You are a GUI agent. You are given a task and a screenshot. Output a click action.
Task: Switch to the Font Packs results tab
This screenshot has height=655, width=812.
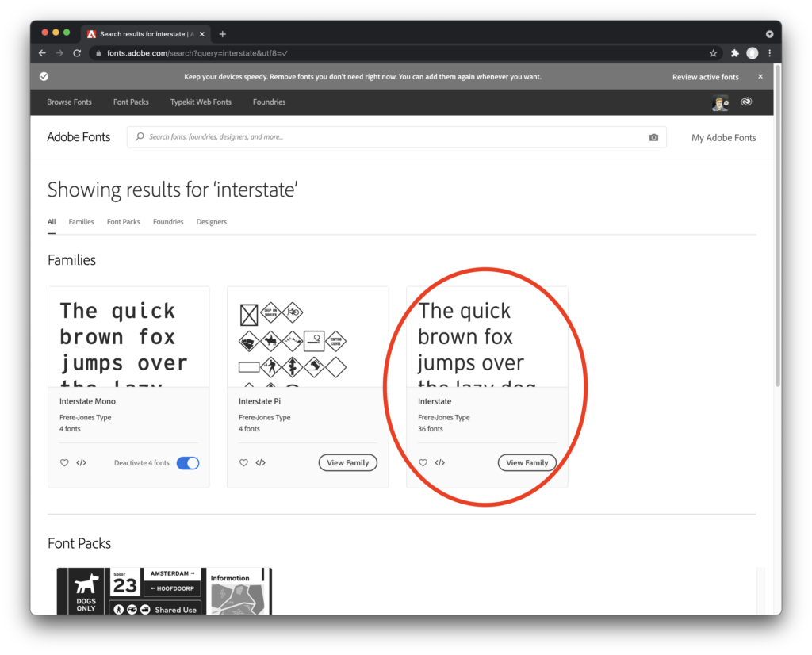point(123,222)
